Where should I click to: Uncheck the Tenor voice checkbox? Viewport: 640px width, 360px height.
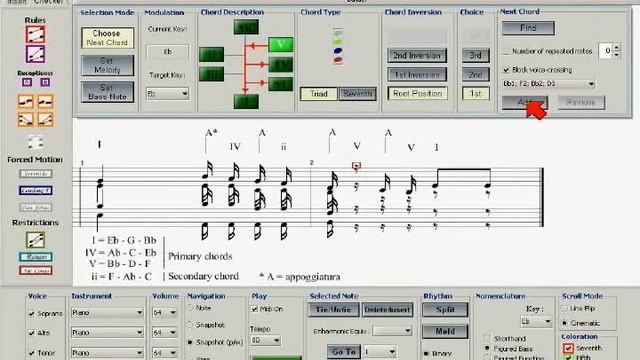[31, 353]
